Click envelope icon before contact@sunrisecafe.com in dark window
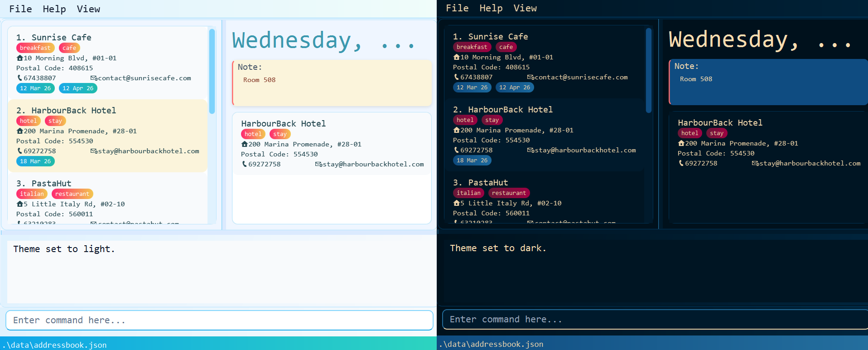 coord(530,78)
